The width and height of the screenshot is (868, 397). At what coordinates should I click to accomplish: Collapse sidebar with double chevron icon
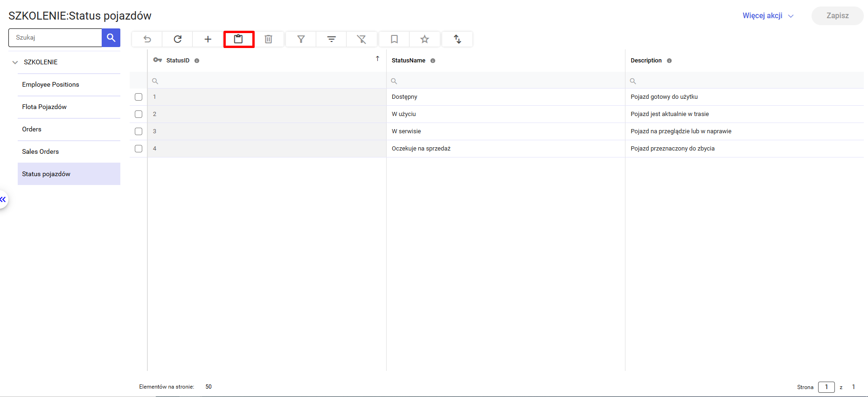3,199
